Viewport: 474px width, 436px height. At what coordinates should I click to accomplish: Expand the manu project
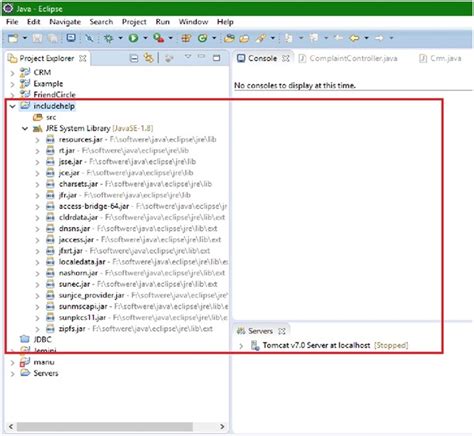coord(12,362)
